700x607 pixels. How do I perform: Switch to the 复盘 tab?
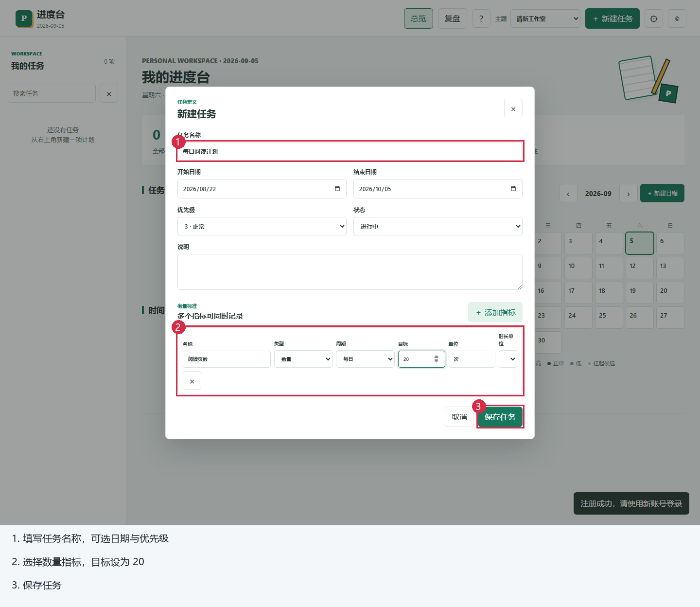point(453,18)
